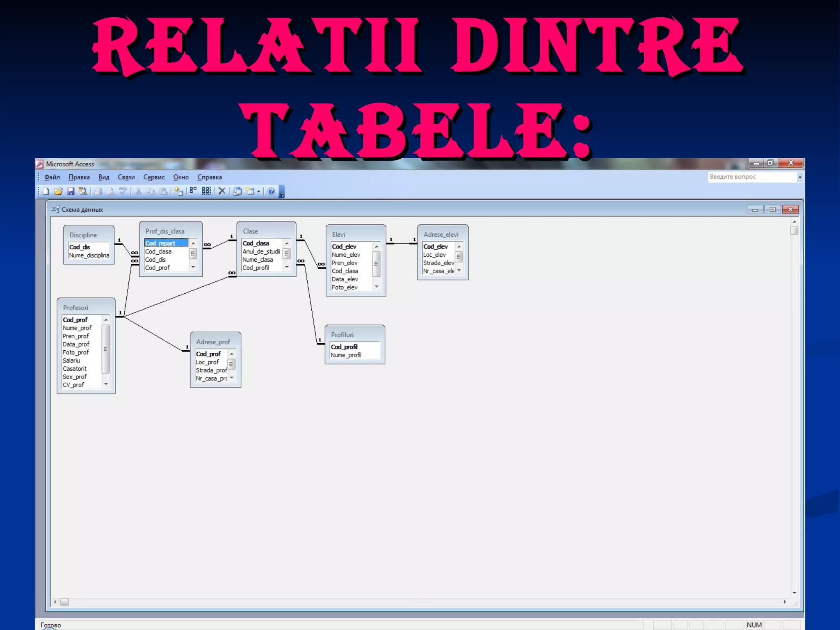Click the Print icon in the toolbar
The image size is (840, 630).
coord(98,191)
